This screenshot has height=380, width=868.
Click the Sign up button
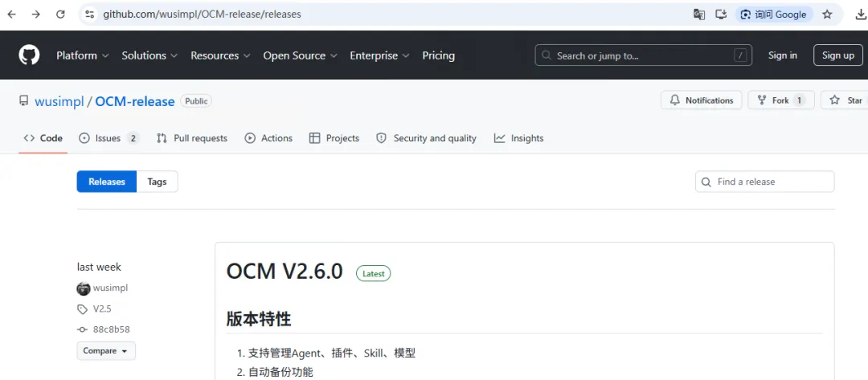click(838, 55)
